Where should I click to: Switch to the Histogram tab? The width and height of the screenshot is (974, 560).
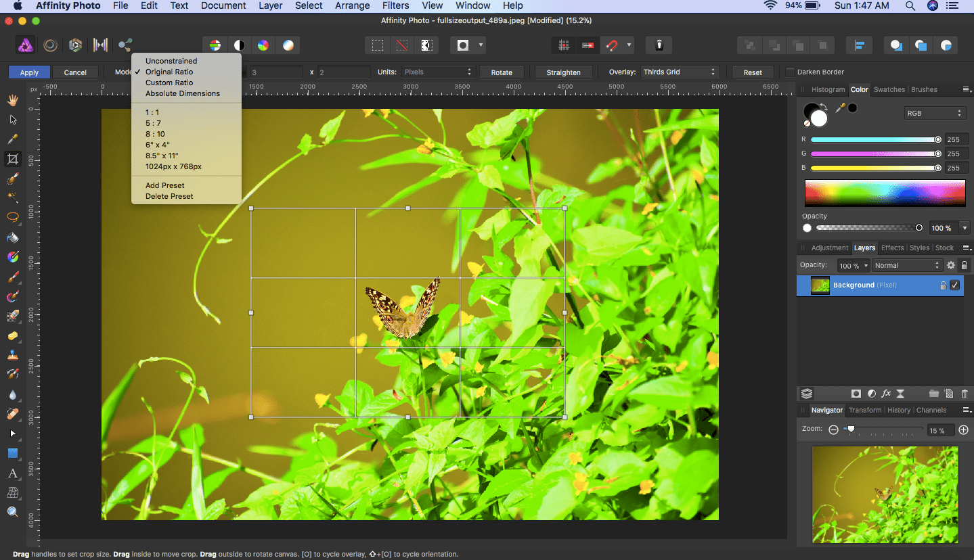828,89
